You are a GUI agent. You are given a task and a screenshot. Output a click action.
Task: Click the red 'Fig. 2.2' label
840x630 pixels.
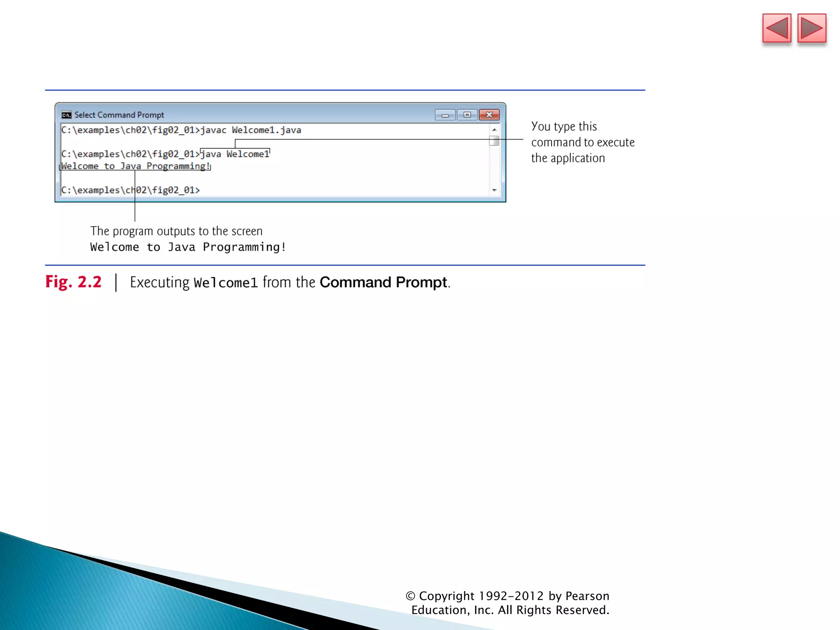point(73,282)
